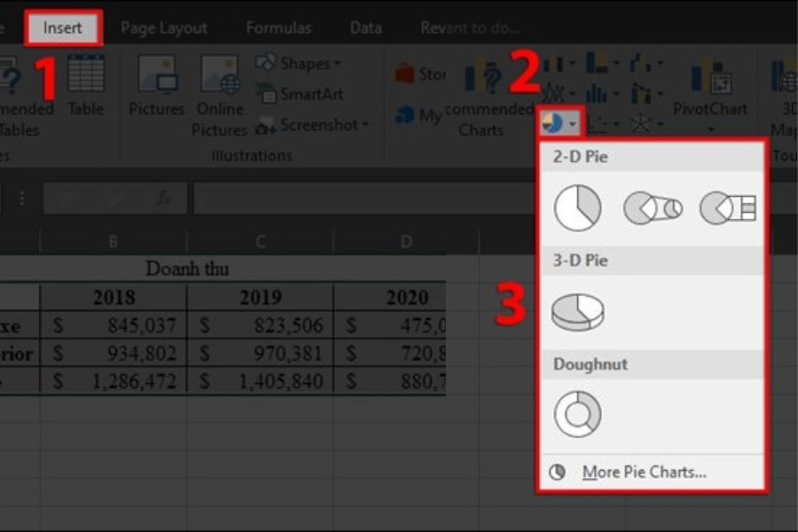798x532 pixels.
Task: Select the basic 2-D Pie chart
Action: [x=577, y=208]
